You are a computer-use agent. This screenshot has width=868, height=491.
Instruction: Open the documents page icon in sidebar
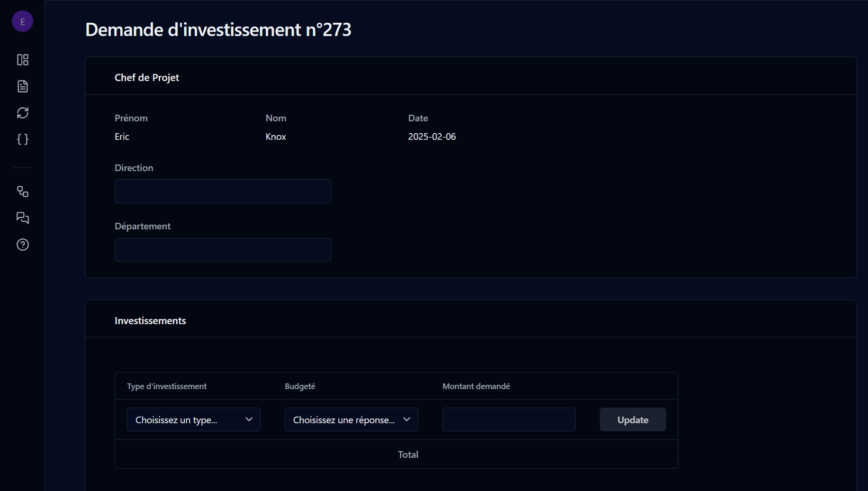(22, 86)
